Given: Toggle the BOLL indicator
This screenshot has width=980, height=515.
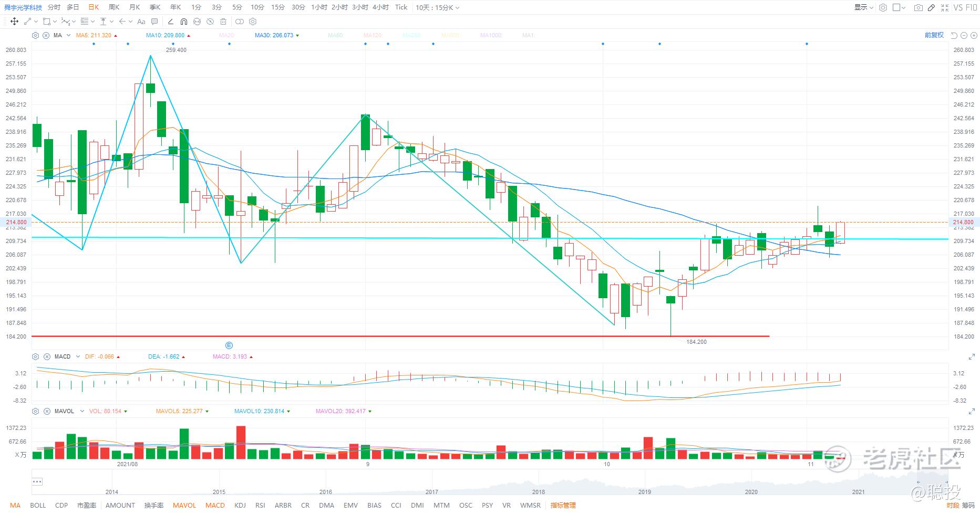Looking at the screenshot, I should pos(38,506).
